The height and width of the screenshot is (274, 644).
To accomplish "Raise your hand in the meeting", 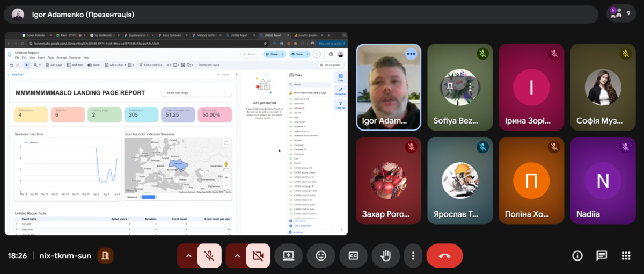I will pyautogui.click(x=386, y=256).
